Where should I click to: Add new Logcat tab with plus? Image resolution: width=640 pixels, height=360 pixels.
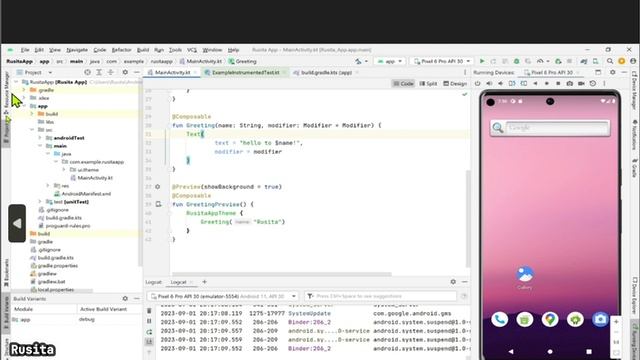tap(204, 282)
